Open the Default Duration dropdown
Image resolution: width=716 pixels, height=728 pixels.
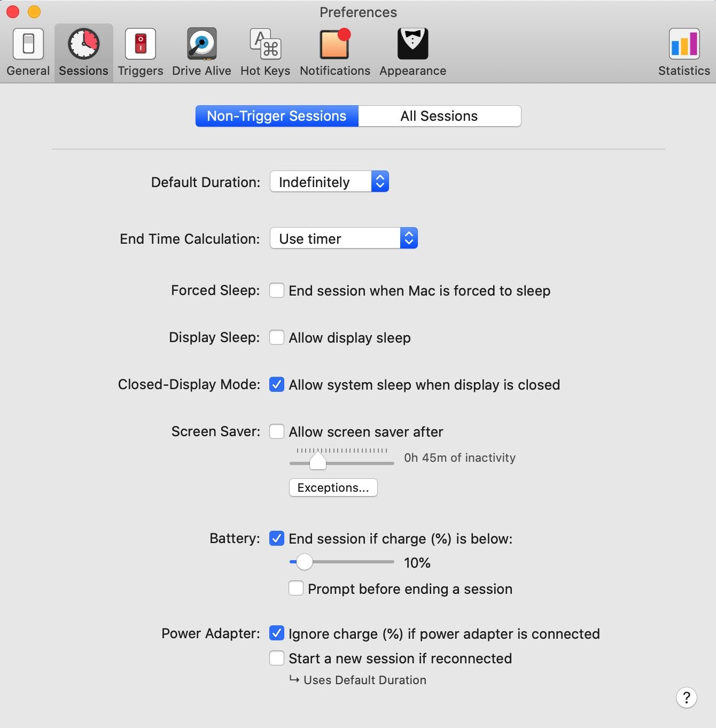coord(329,182)
